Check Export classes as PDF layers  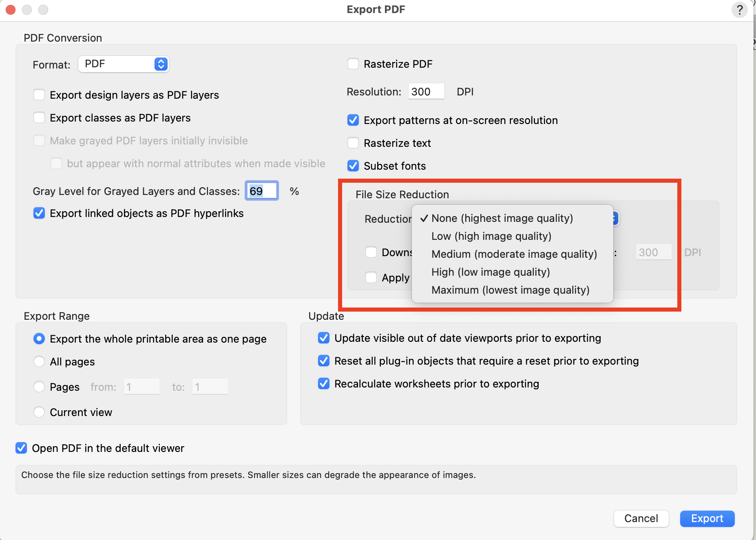pyautogui.click(x=39, y=118)
